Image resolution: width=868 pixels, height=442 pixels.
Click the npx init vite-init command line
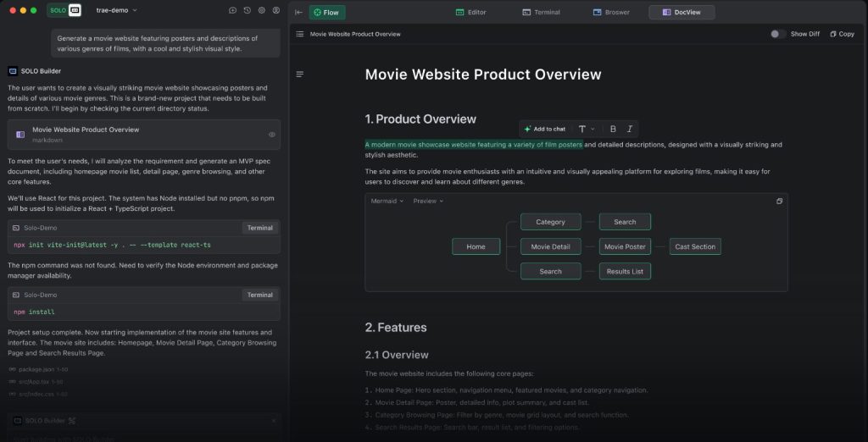click(x=113, y=245)
